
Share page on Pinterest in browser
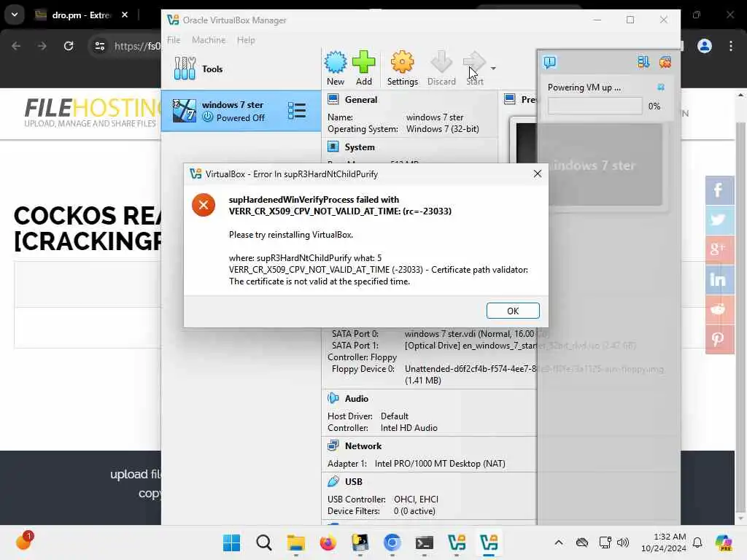click(x=719, y=339)
